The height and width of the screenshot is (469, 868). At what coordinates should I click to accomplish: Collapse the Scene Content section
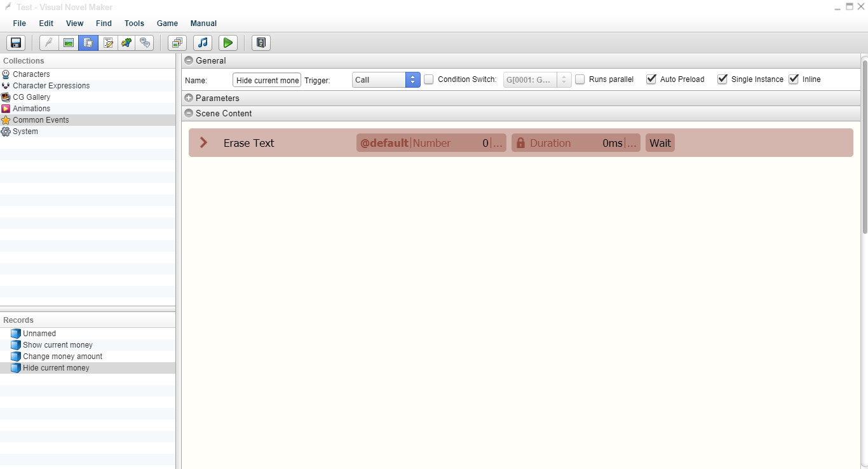(189, 114)
